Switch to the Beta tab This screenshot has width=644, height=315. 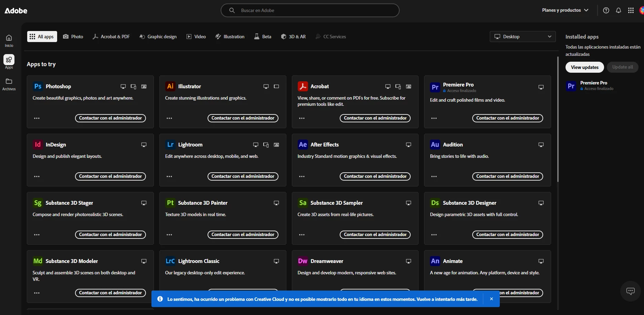263,37
